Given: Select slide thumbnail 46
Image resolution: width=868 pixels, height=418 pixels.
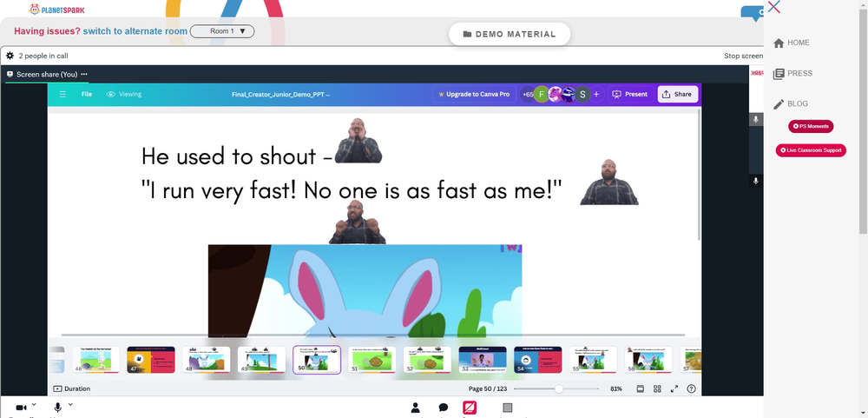Looking at the screenshot, I should click(95, 360).
